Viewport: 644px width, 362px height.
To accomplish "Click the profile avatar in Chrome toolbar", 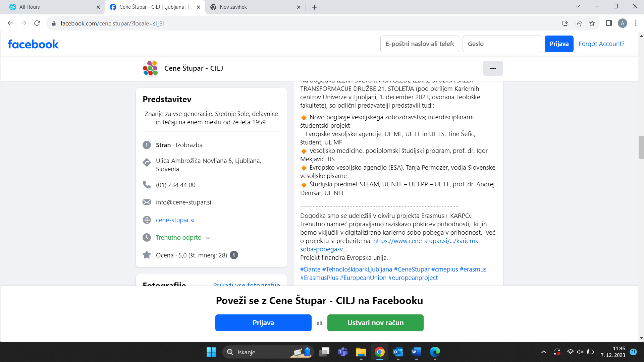I will [623, 23].
